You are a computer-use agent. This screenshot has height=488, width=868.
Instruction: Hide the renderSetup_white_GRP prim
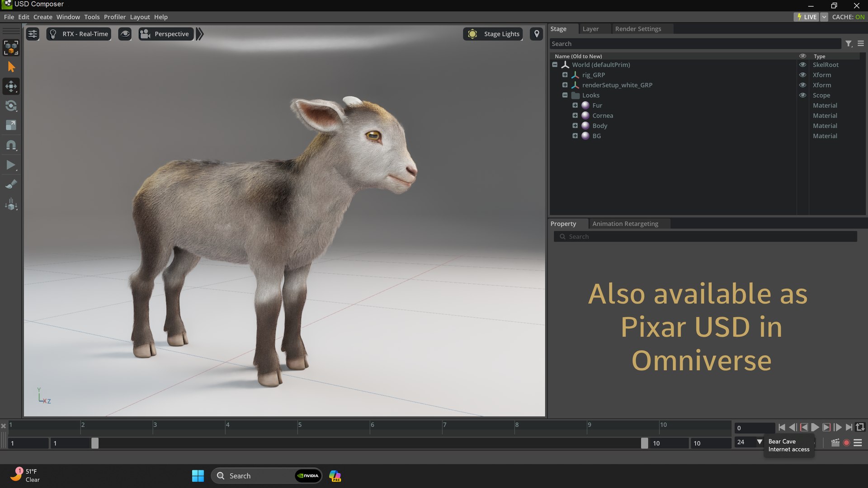[x=803, y=85]
